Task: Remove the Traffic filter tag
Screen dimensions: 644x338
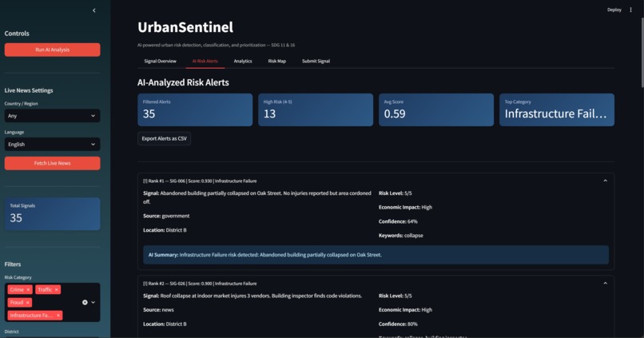Action: click(57, 289)
